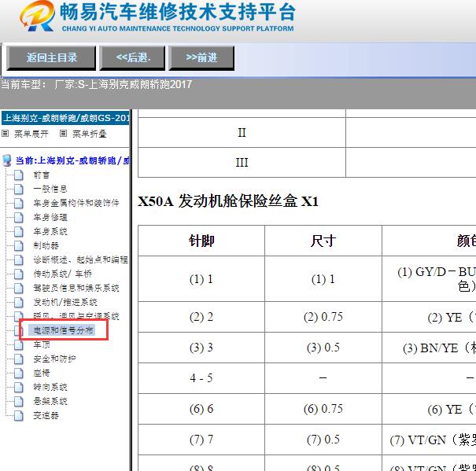Click the page icon beside 诊断概述、起始点和编程
Viewport: 476px width, 471px height.
coord(19,259)
